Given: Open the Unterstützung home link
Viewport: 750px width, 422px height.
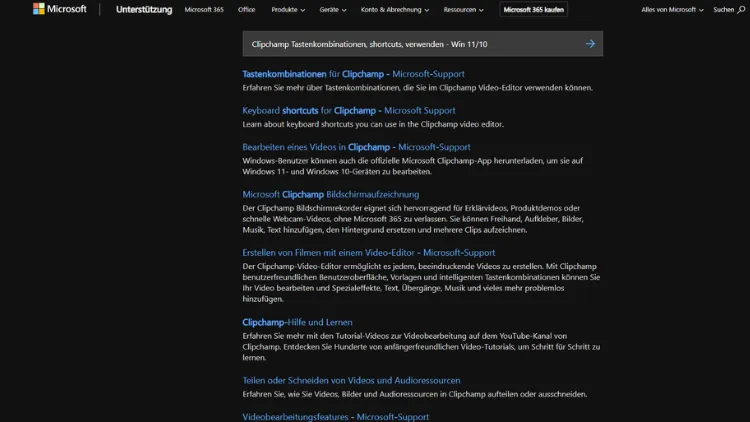Looking at the screenshot, I should click(x=144, y=10).
